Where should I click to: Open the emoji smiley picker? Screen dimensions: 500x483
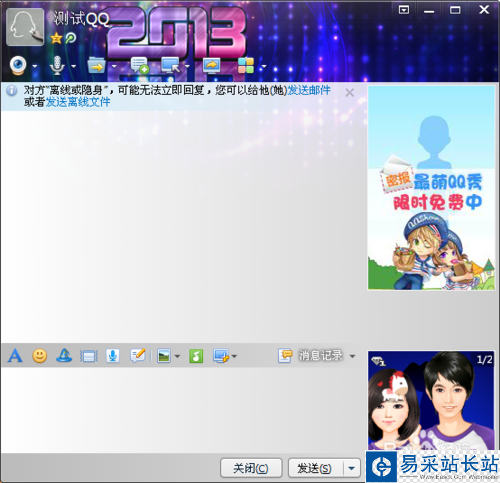click(39, 356)
